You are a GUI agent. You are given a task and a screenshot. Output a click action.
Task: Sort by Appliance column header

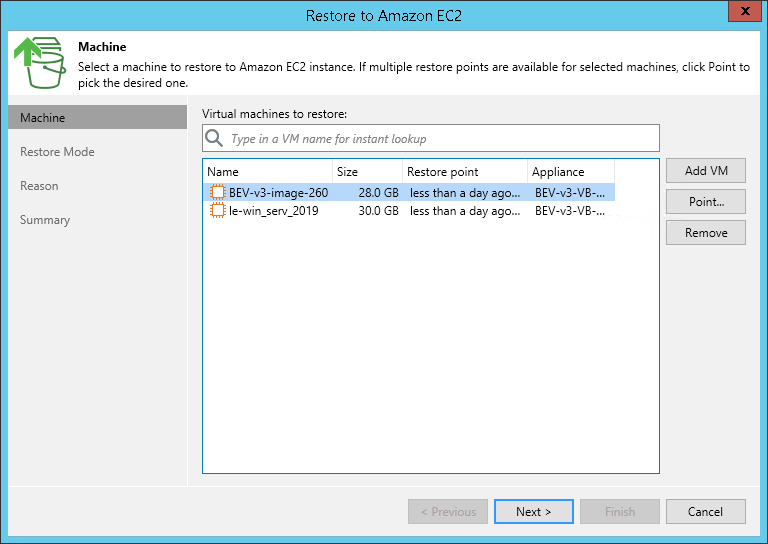(571, 172)
